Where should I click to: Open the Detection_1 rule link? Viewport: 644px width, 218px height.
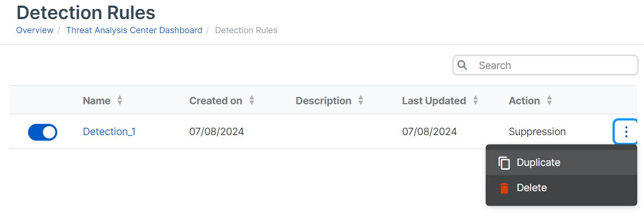(109, 132)
